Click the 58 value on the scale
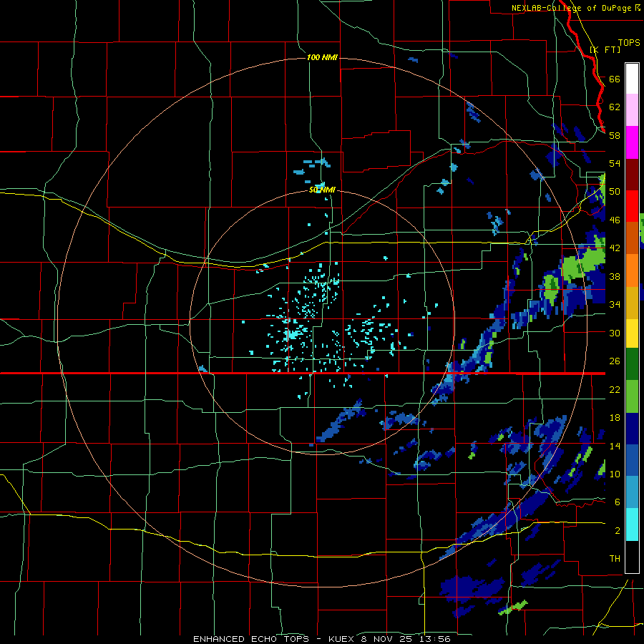Screen dimensions: 644x644 click(x=615, y=135)
